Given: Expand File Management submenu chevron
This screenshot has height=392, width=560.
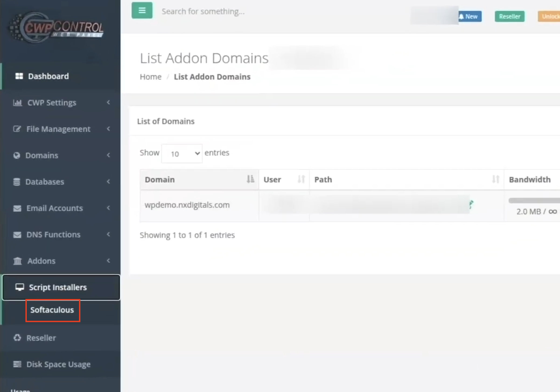Looking at the screenshot, I should click(108, 129).
